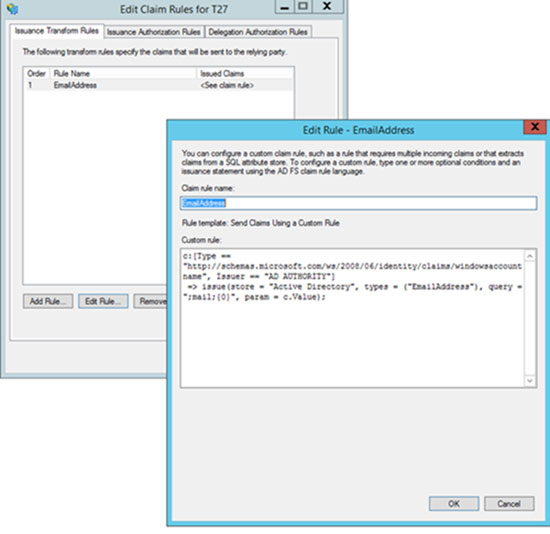
Task: Confirm the rule with OK
Action: [x=454, y=504]
